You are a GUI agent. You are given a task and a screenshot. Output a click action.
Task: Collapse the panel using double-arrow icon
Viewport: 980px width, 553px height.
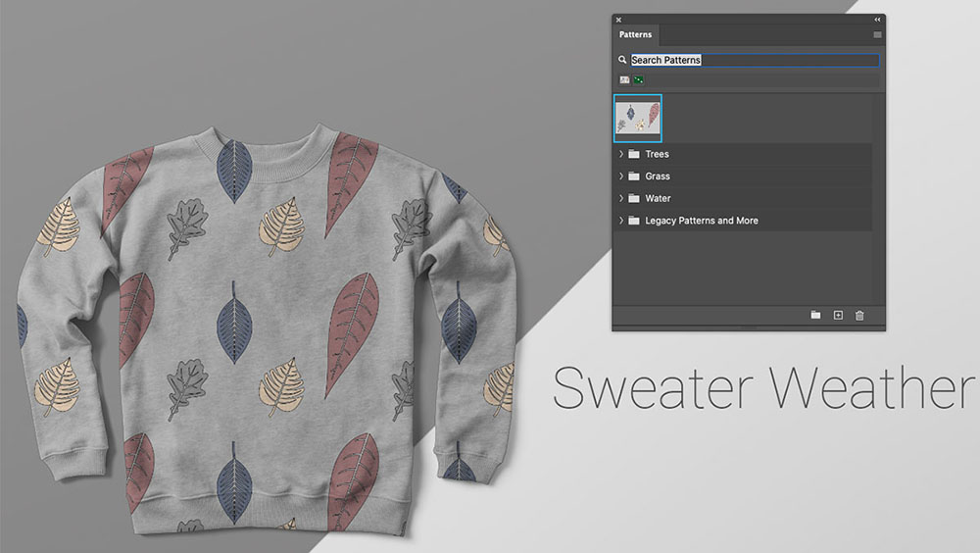[x=877, y=19]
